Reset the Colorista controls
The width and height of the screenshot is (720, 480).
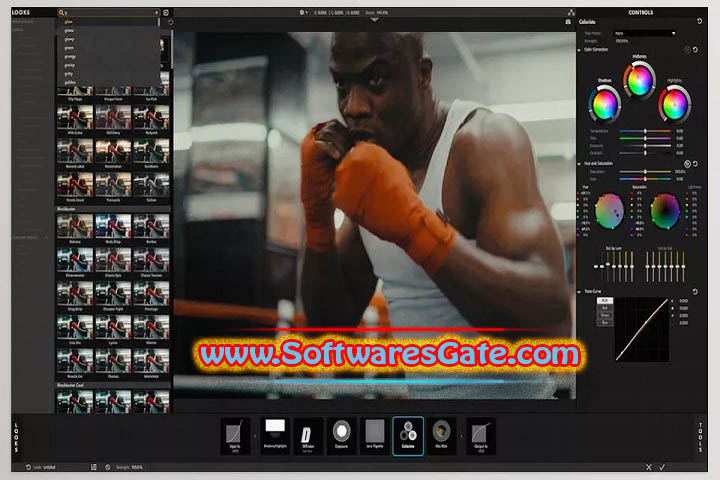(x=699, y=21)
